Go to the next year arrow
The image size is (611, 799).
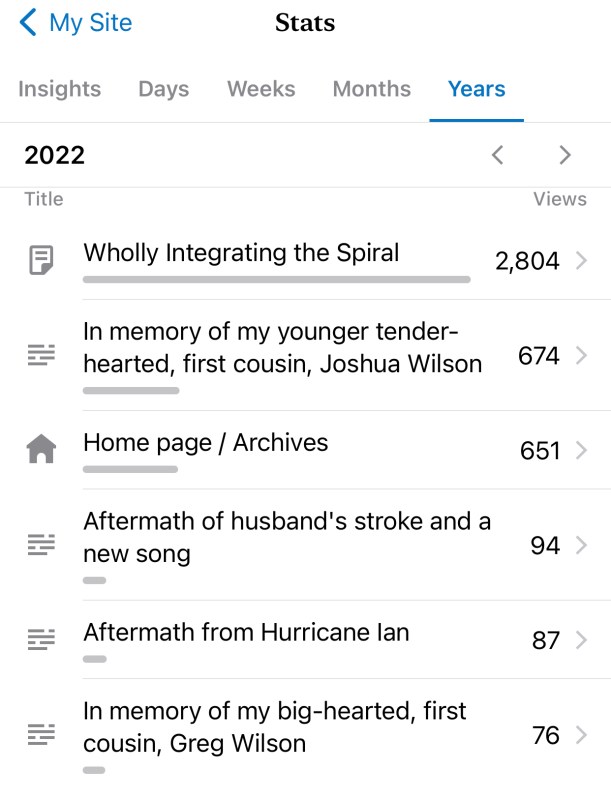click(x=565, y=155)
